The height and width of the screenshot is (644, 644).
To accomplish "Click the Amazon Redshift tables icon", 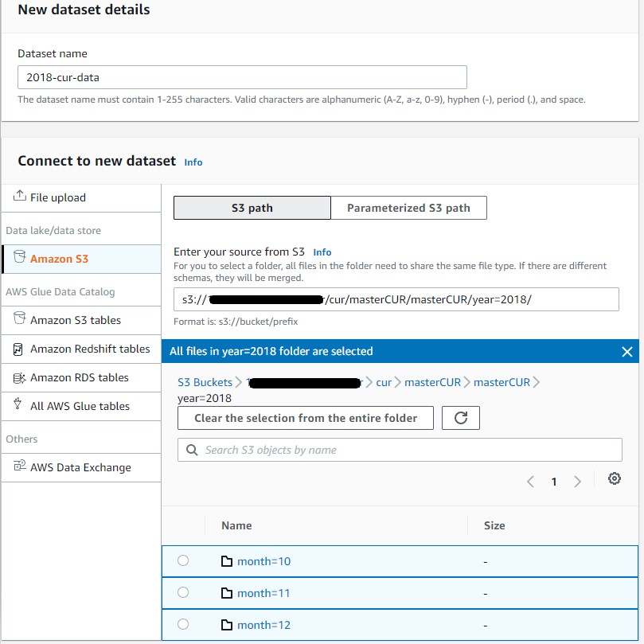I will (18, 349).
